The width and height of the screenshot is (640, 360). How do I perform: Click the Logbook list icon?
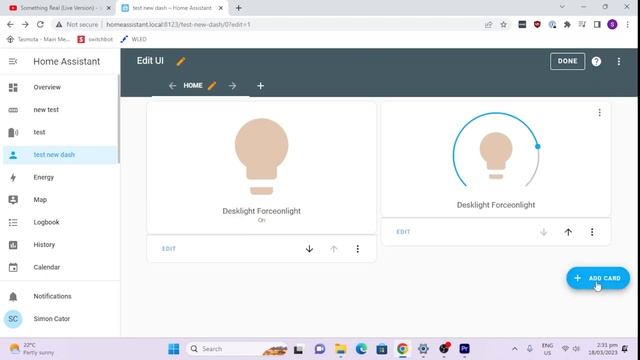[x=13, y=222]
